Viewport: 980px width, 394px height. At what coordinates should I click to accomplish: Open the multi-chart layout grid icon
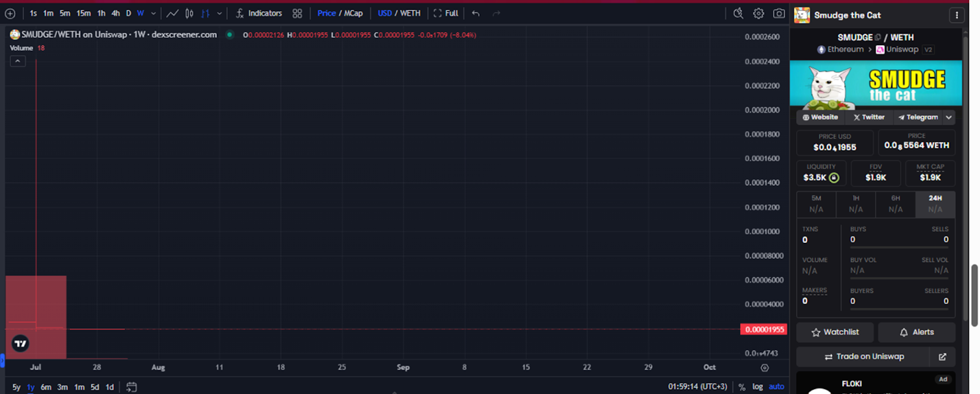(x=297, y=13)
